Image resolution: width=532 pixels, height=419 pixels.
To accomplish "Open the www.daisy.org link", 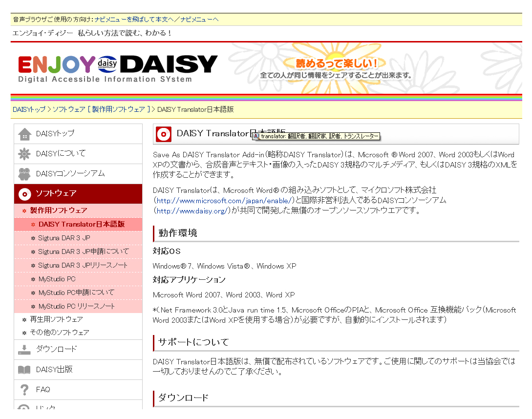I will pyautogui.click(x=192, y=211).
